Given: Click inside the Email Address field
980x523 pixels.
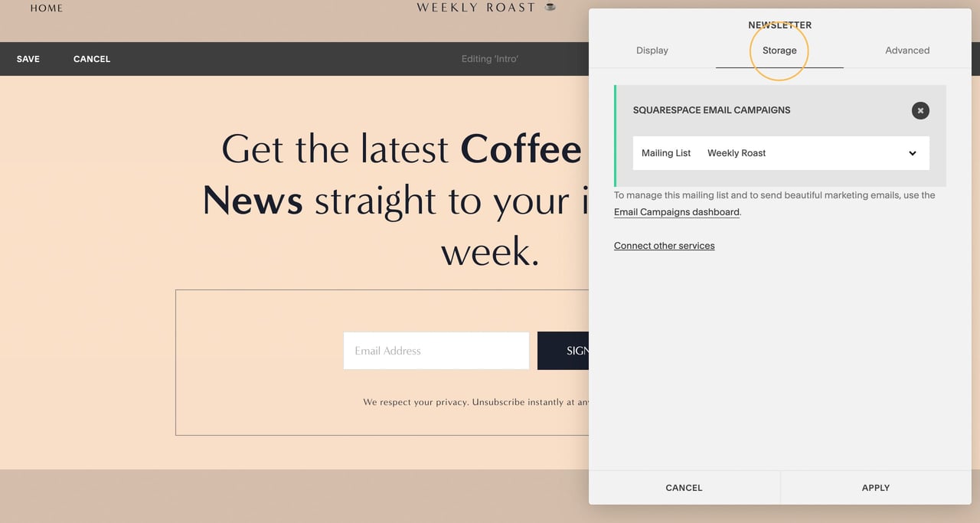Looking at the screenshot, I should (436, 351).
